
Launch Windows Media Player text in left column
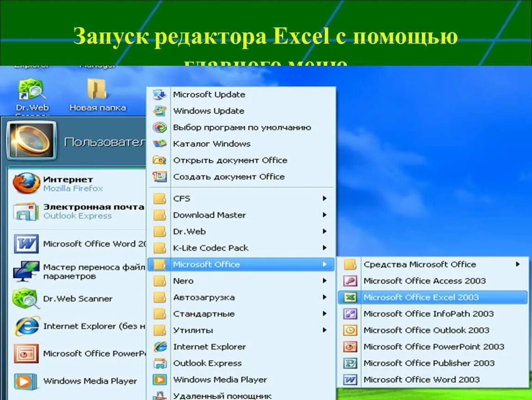(90, 381)
